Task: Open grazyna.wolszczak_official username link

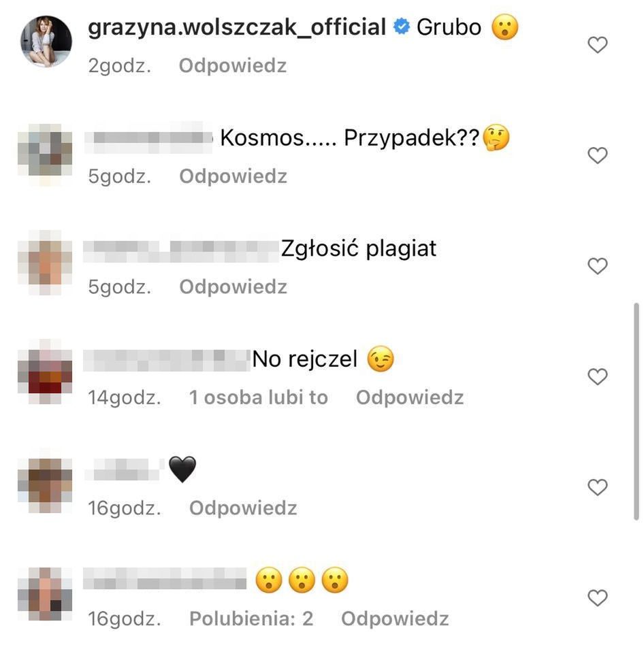Action: (237, 28)
